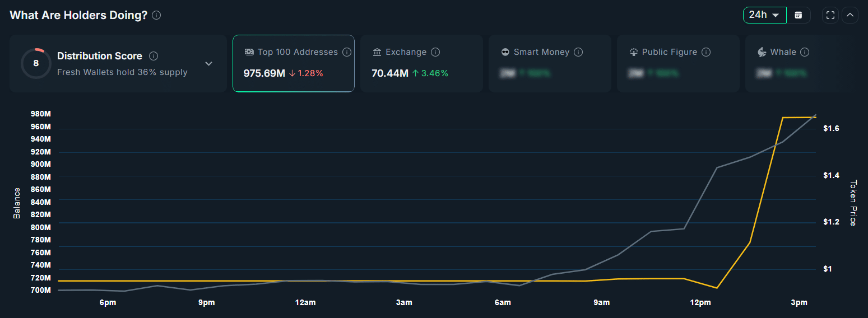Click 'Fresh Wallets hold 36% supply' text
The width and height of the screenshot is (868, 318).
pos(122,72)
